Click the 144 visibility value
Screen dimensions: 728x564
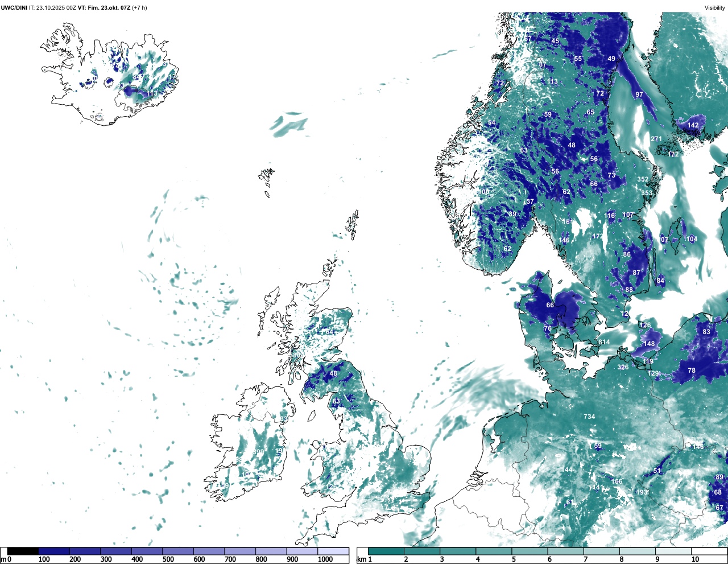pos(567,470)
